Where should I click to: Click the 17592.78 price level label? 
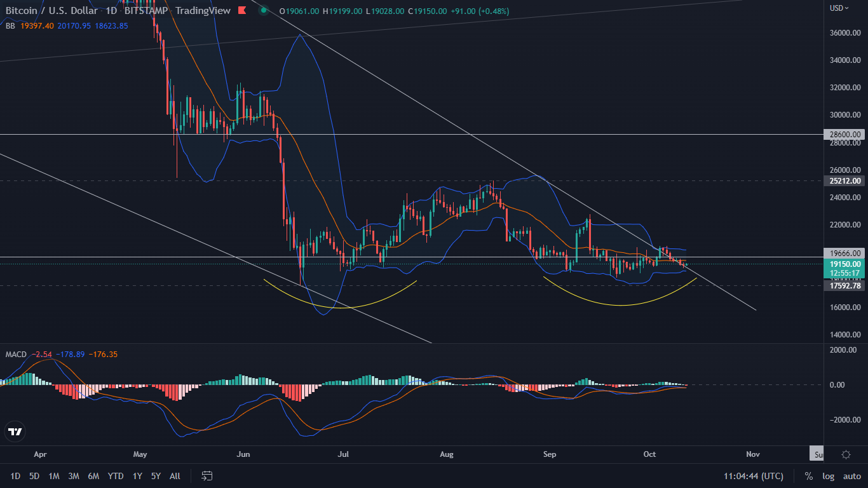click(x=846, y=286)
